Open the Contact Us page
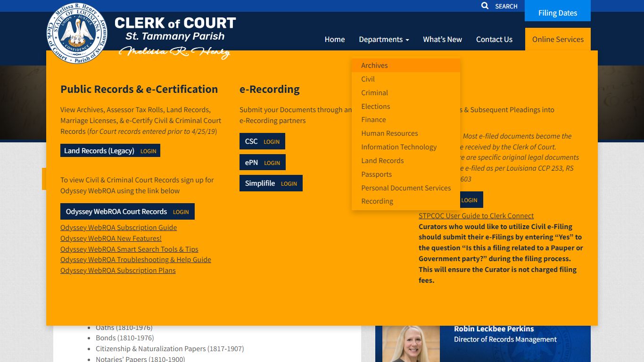This screenshot has height=362, width=644. click(x=494, y=39)
